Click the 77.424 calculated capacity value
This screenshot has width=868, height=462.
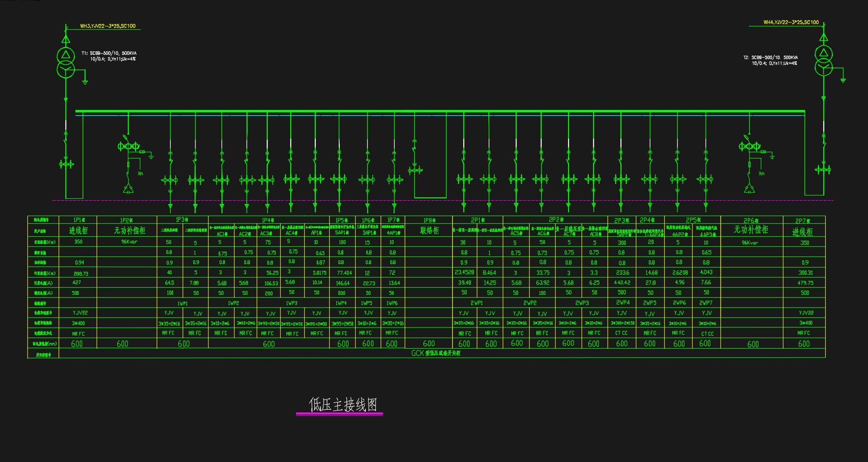coord(344,273)
